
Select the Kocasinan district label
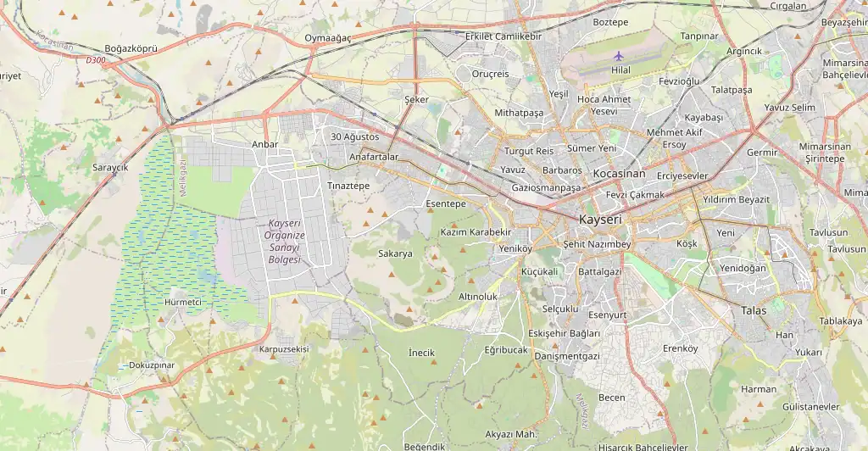click(x=619, y=173)
